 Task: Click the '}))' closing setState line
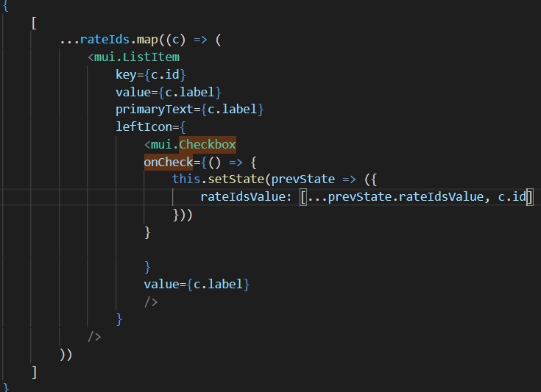pos(183,215)
